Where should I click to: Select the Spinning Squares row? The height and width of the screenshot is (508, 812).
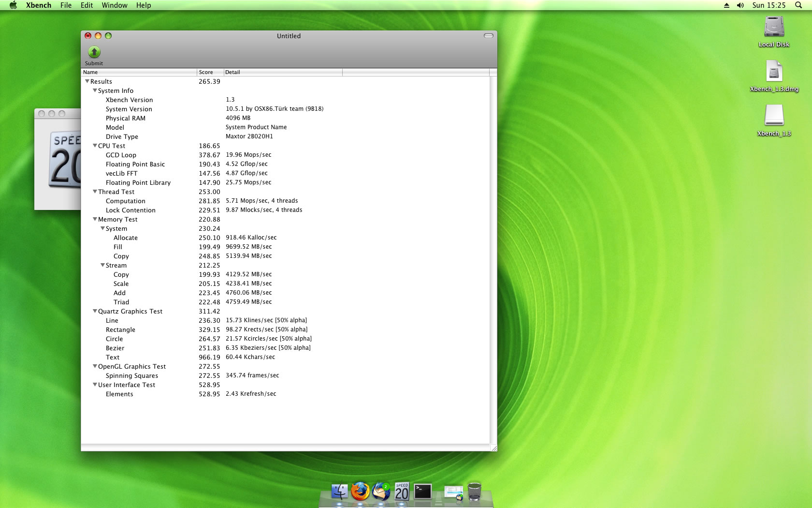[285, 375]
